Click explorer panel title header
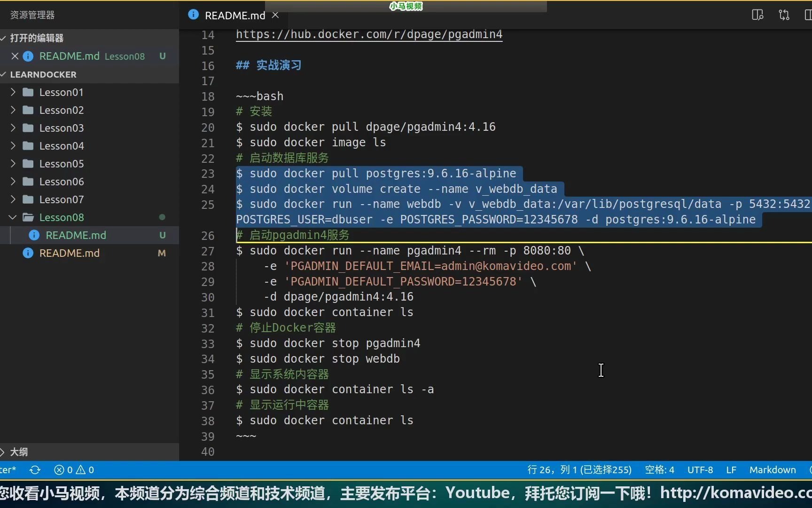This screenshot has height=508, width=812. (x=32, y=15)
